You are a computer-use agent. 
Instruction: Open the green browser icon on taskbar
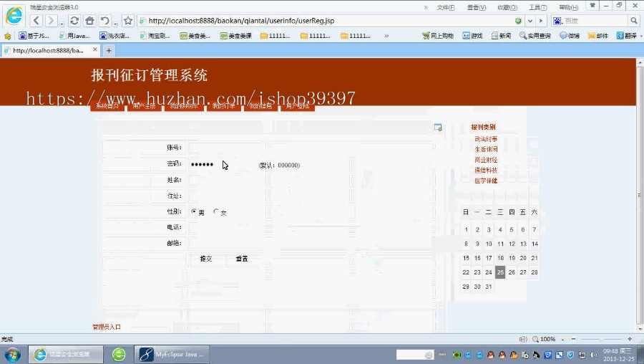click(119, 354)
